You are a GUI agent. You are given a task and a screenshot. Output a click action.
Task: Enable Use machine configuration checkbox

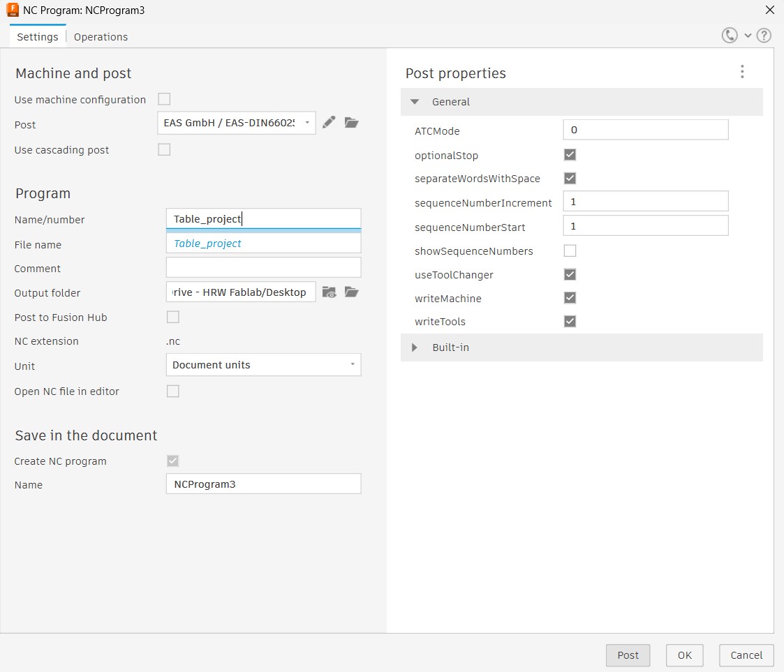(x=164, y=99)
